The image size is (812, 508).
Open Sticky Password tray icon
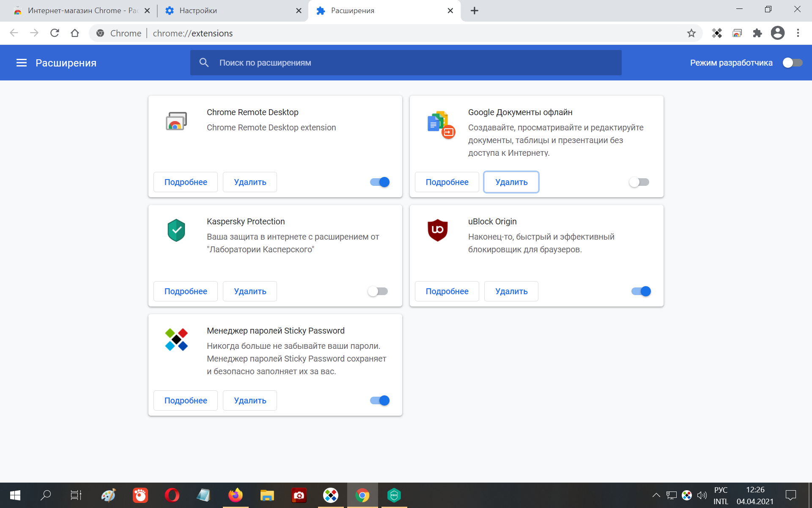tap(687, 495)
